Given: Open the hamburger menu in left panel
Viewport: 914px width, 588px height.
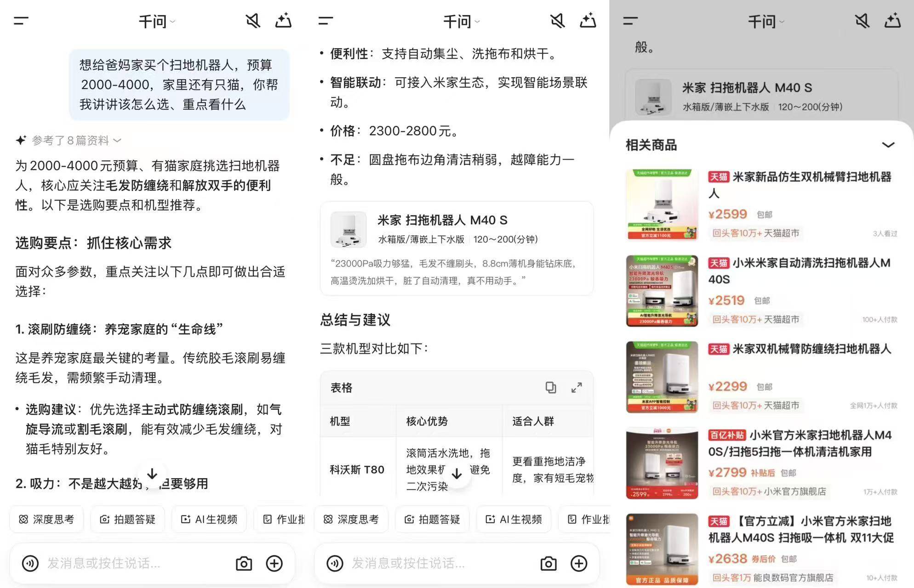Looking at the screenshot, I should point(21,21).
